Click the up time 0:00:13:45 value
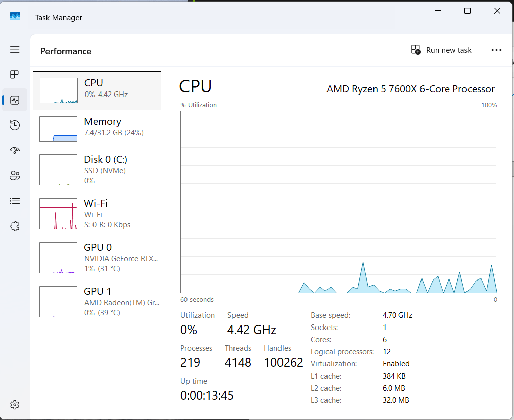Screen dimensions: 514x420 click(207, 395)
